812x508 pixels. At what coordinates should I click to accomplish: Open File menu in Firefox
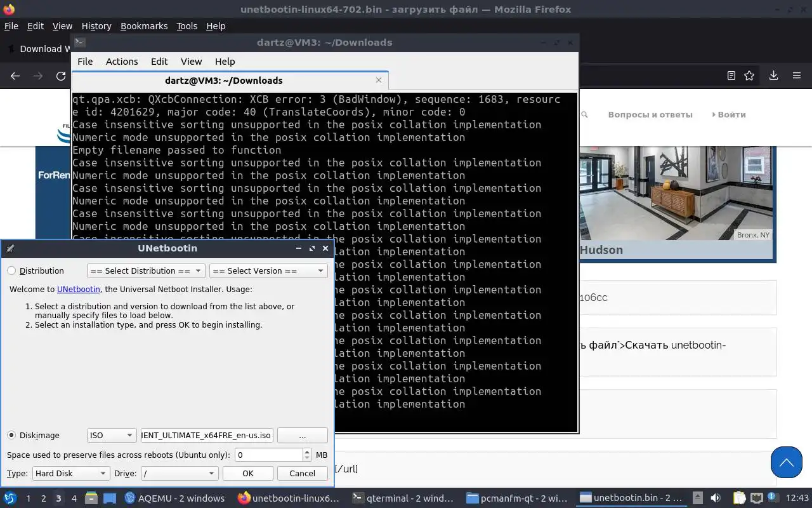coord(11,26)
